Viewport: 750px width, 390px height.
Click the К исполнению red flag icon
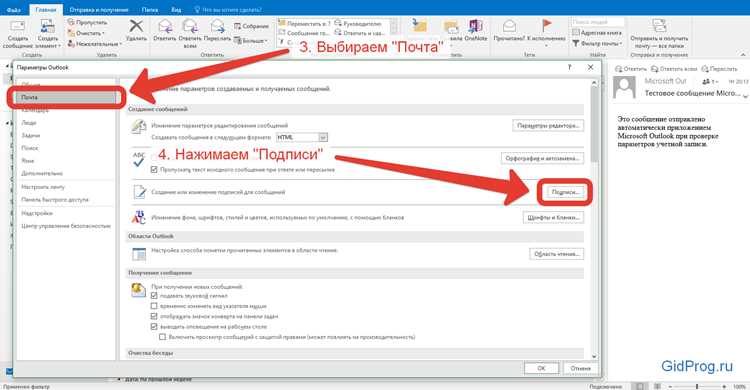(x=546, y=25)
